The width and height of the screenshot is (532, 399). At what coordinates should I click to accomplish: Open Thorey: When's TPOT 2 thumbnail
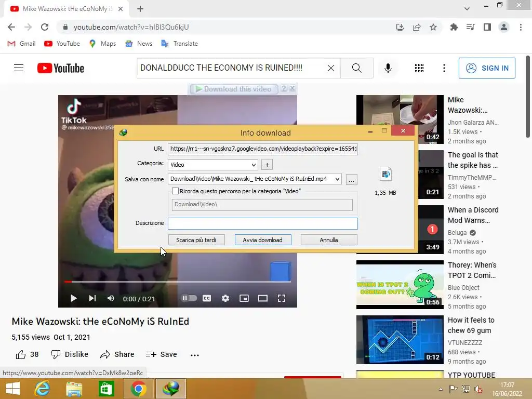400,285
